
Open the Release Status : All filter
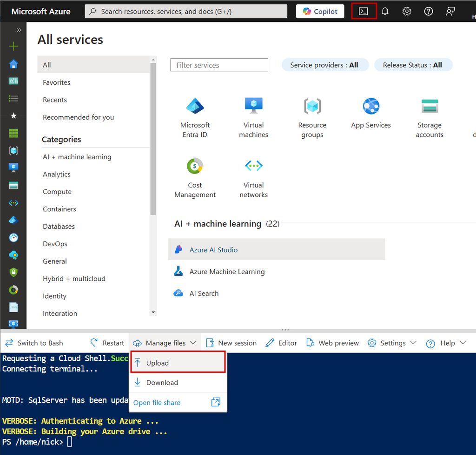click(x=413, y=65)
